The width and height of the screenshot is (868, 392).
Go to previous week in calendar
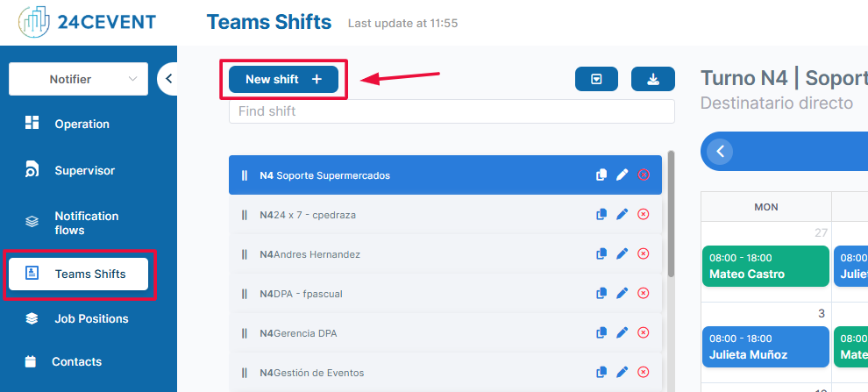tap(720, 152)
